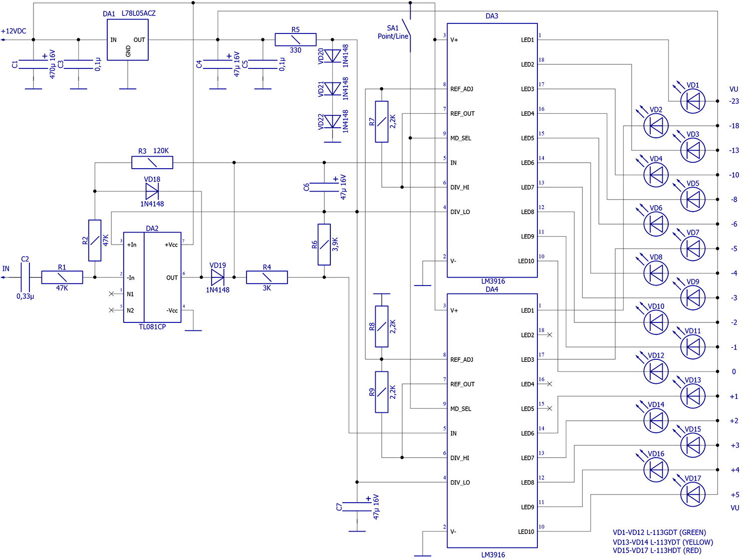Click the upper LM3916 chip DA3
The height and width of the screenshot is (560, 742).
(492, 150)
